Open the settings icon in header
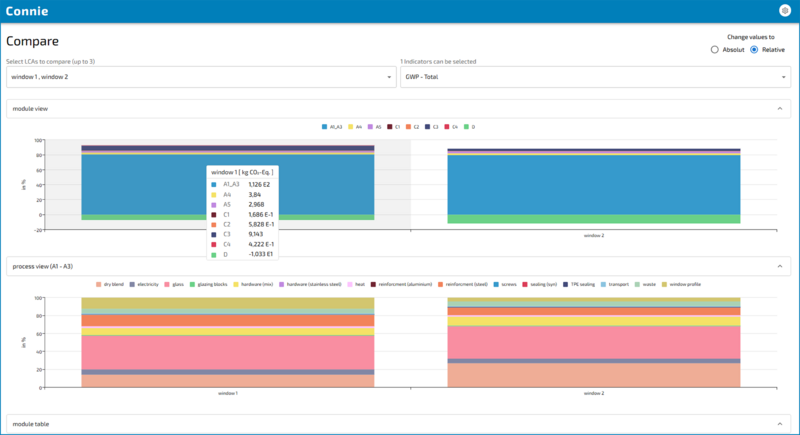 pyautogui.click(x=784, y=10)
